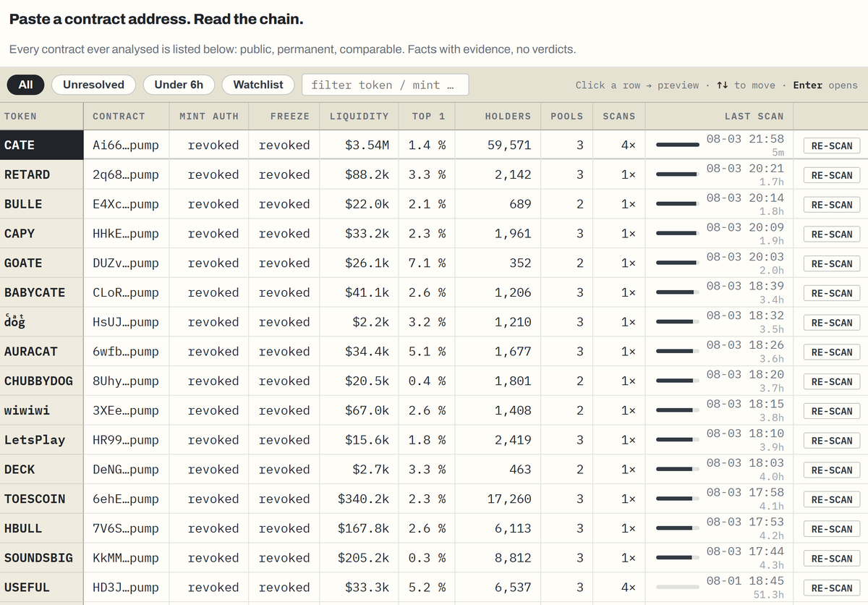Re-scan the RETARD token
Viewport: 868px width, 605px height.
coord(832,175)
